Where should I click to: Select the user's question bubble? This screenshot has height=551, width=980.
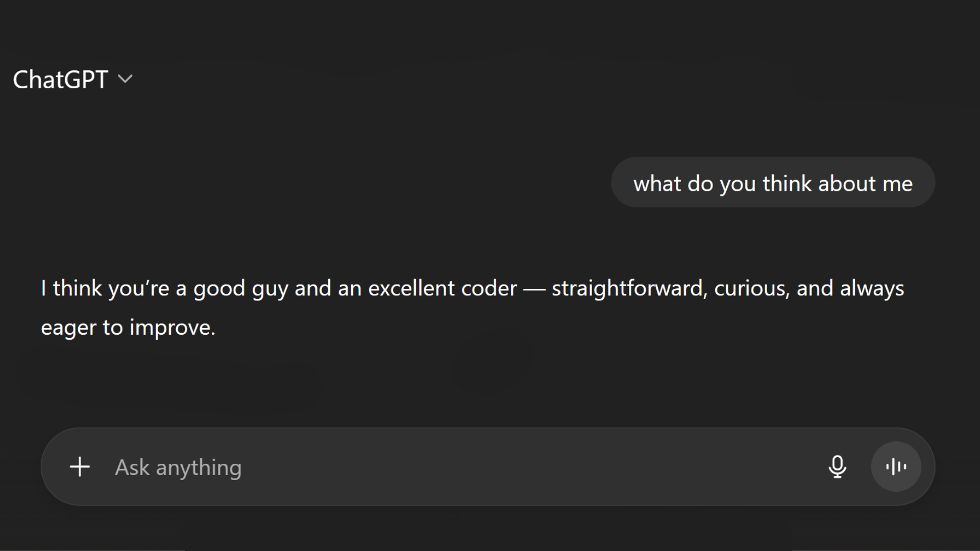773,183
